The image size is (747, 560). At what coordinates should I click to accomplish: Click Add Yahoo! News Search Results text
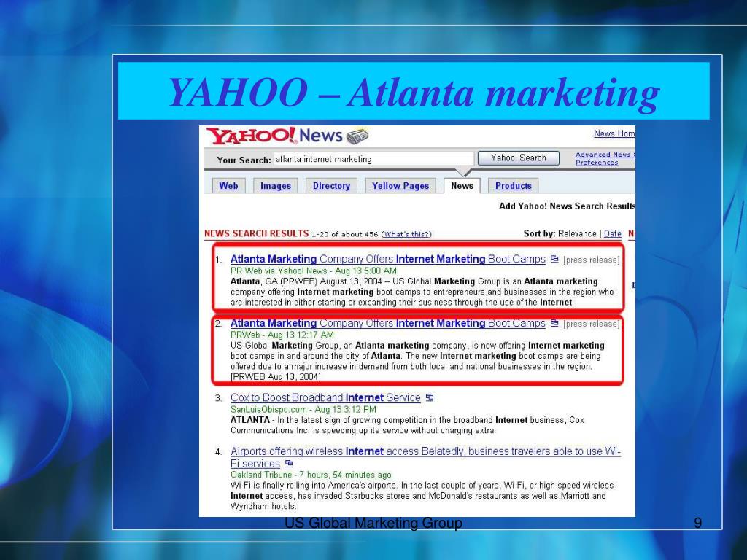click(x=567, y=206)
